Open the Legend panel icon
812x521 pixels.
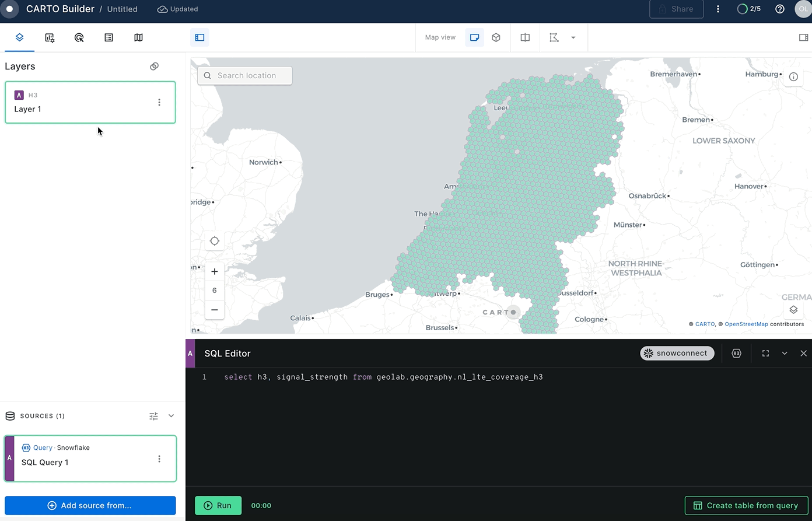(x=108, y=37)
